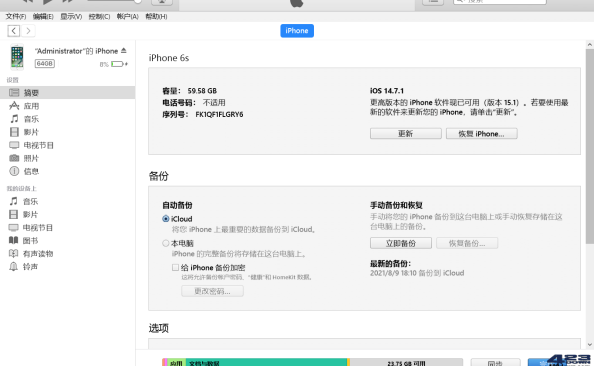Open the 编辑(E) menu
This screenshot has height=366, width=594.
point(43,16)
